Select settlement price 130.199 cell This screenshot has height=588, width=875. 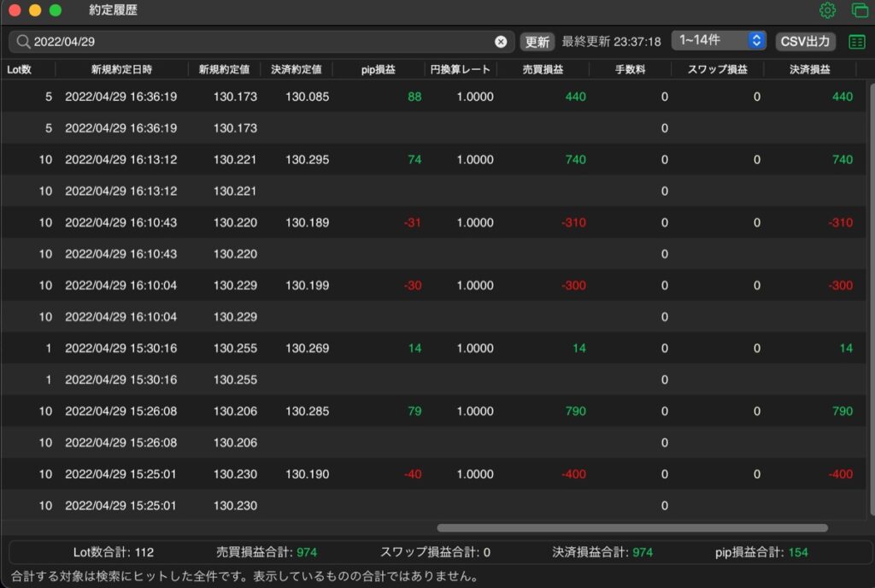coord(307,285)
